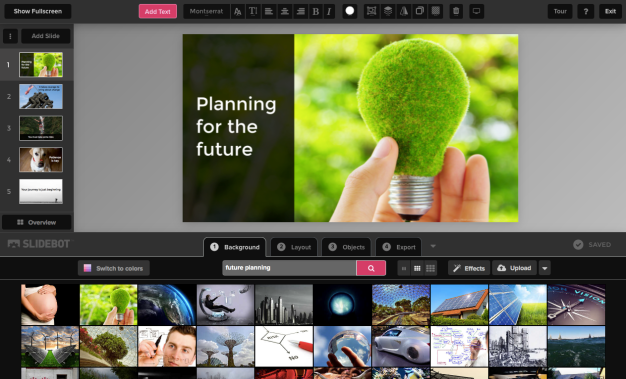The image size is (626, 379).
Task: Select the 'Planning for the future' text
Action: tap(236, 127)
